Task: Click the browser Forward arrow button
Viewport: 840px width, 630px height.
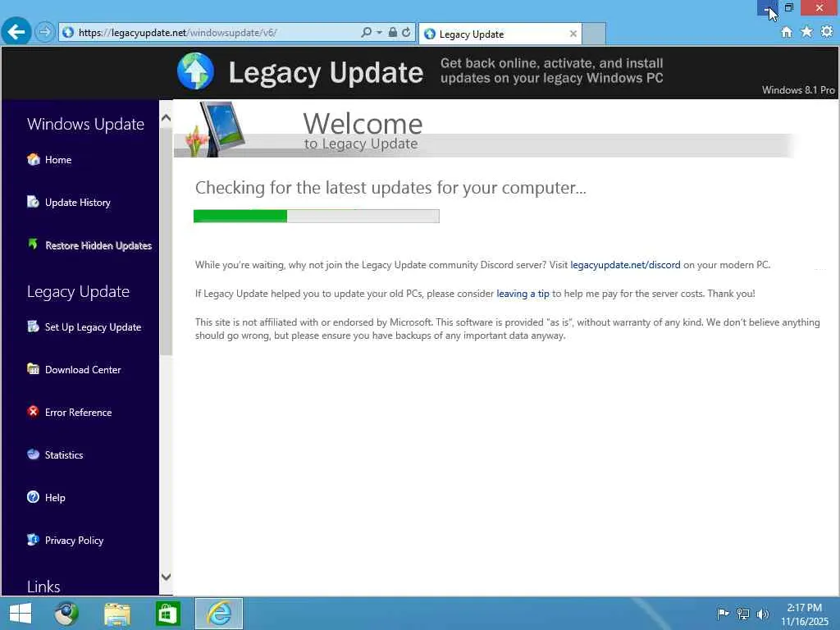Action: [45, 32]
